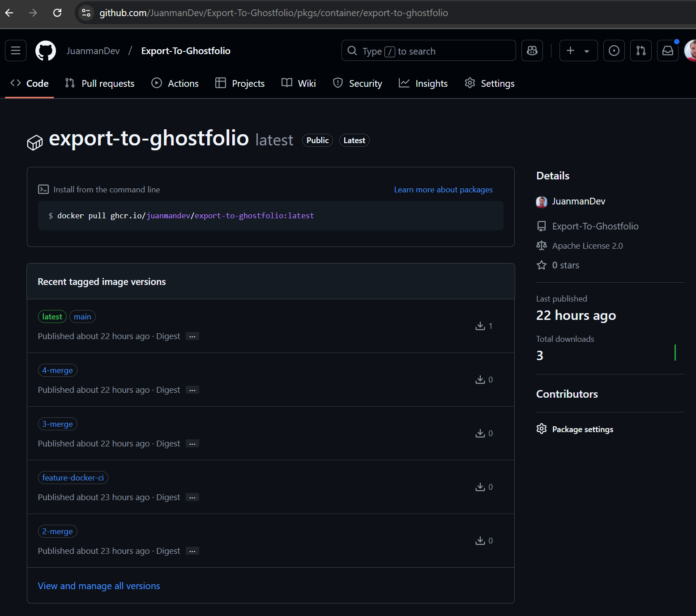Select the 3-merge version tag
696x616 pixels.
click(x=57, y=424)
